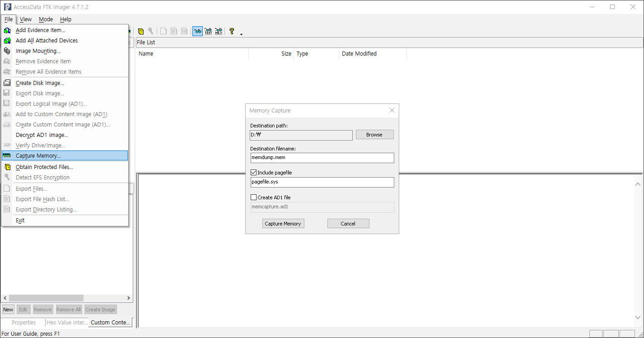
Task: Sort file list by Type column
Action: [x=317, y=54]
